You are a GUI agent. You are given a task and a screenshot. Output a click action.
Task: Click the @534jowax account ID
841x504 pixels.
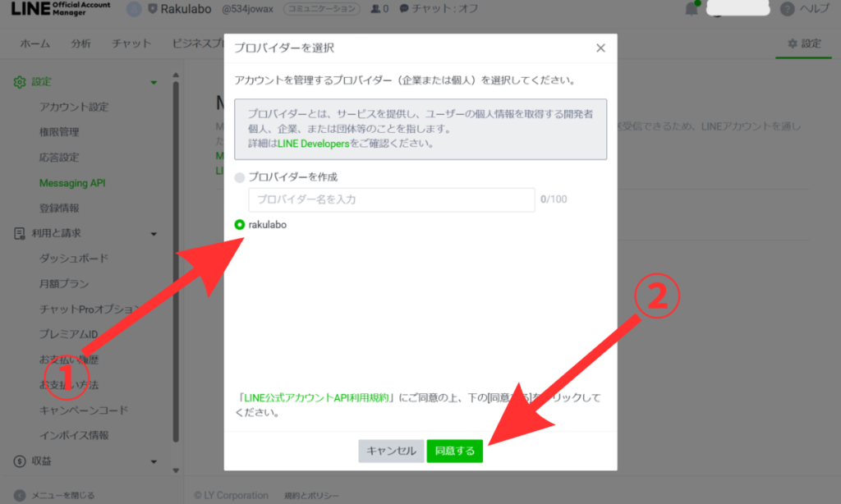(247, 9)
